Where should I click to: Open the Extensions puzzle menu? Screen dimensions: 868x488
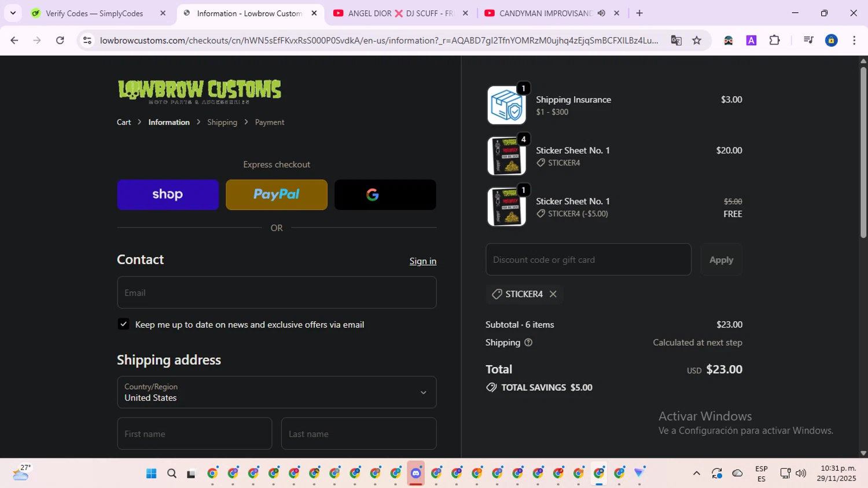pyautogui.click(x=774, y=41)
